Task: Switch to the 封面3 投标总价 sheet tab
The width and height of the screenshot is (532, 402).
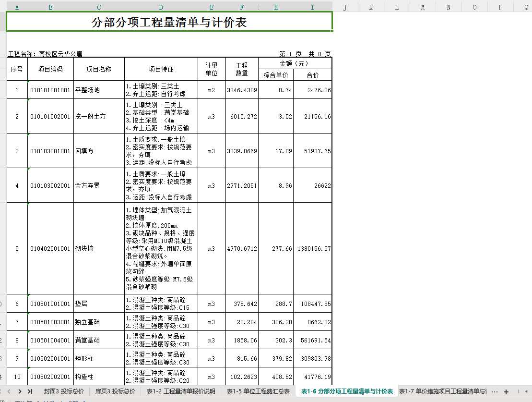Action: [64, 391]
